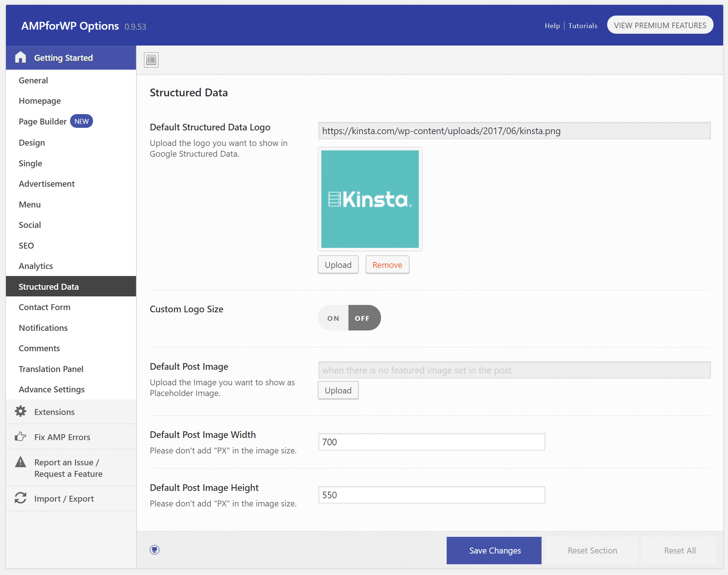Click the Remove button for current logo
This screenshot has height=575, width=728.
click(x=387, y=265)
